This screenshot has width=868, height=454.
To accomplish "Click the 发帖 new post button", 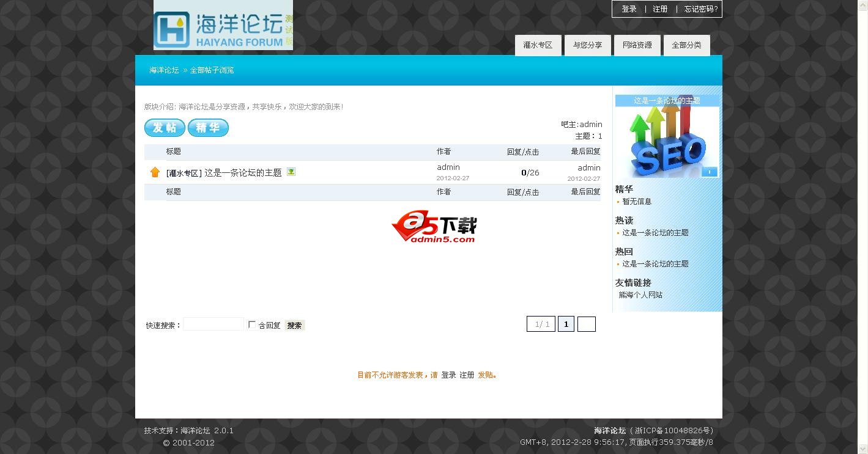I will 165,128.
